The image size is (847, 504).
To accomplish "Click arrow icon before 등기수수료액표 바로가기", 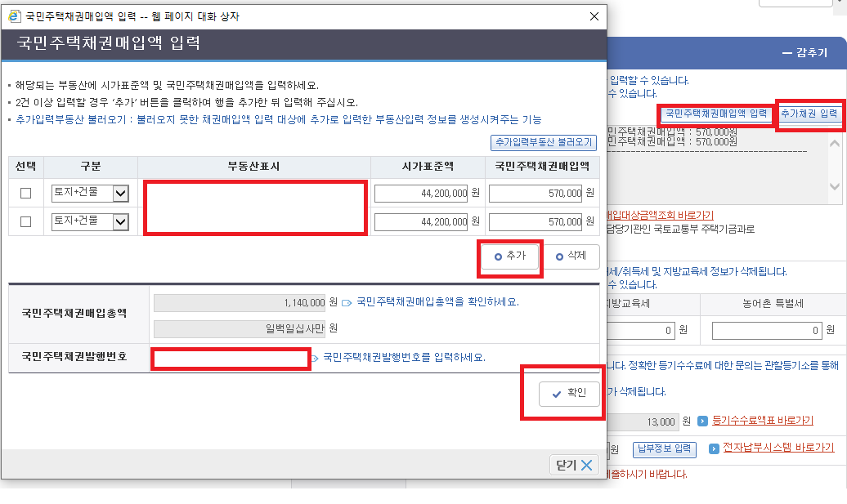I will [x=701, y=420].
